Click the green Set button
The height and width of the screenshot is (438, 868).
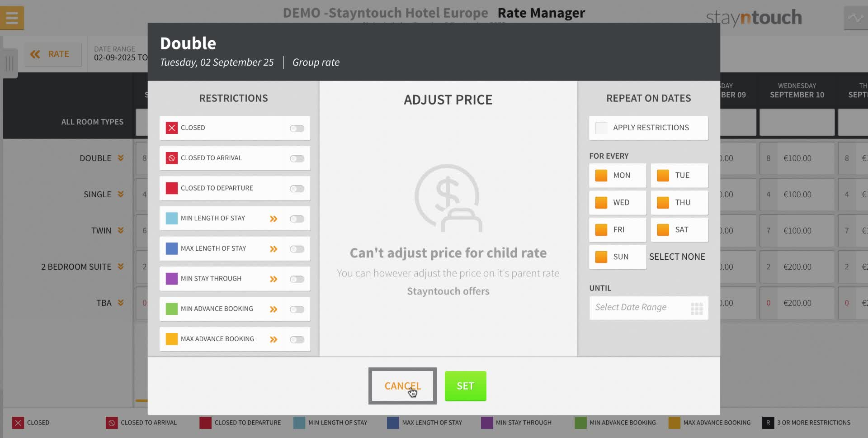click(x=465, y=386)
